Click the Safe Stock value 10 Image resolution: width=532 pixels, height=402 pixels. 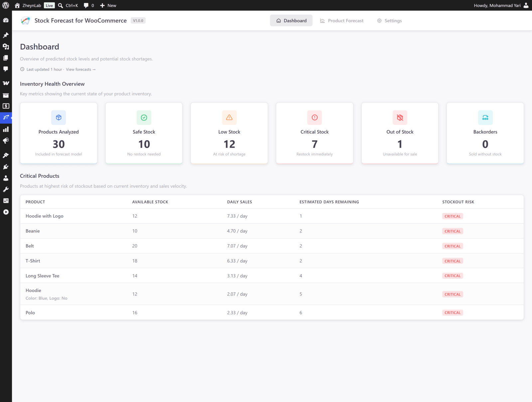pos(144,144)
